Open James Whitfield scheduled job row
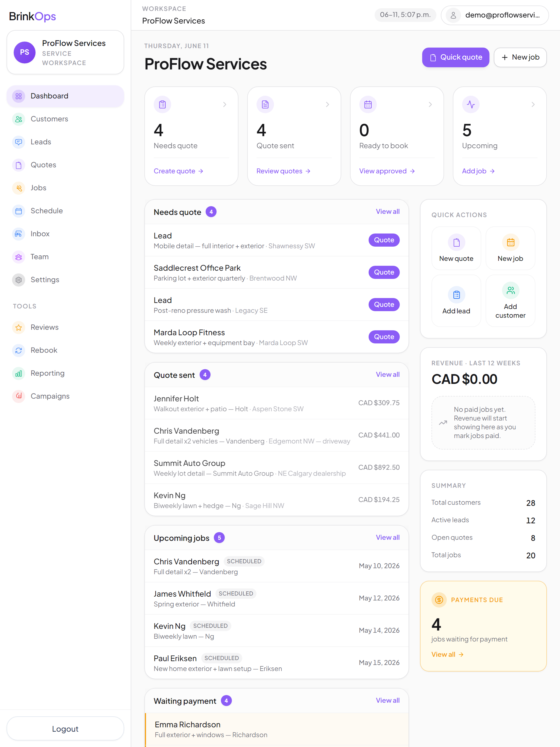Viewport: 560px width, 747px height. tap(277, 599)
